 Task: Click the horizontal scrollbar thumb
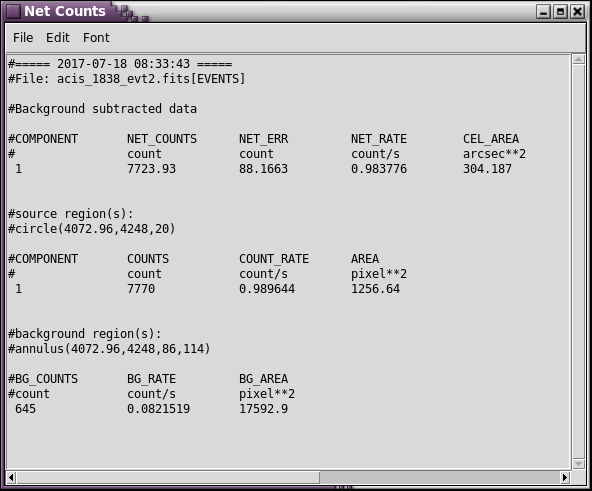[168, 477]
